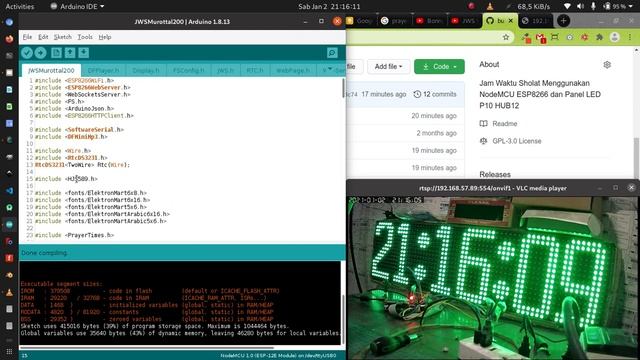Click the battery 95% indicator
Screen dimensions: 640x360
pyautogui.click(x=615, y=7)
